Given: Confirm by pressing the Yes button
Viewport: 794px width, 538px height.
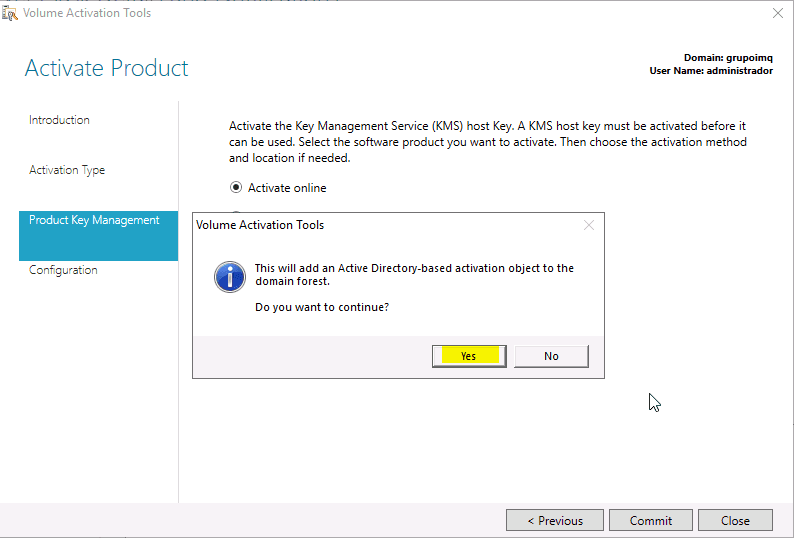Looking at the screenshot, I should coord(469,356).
